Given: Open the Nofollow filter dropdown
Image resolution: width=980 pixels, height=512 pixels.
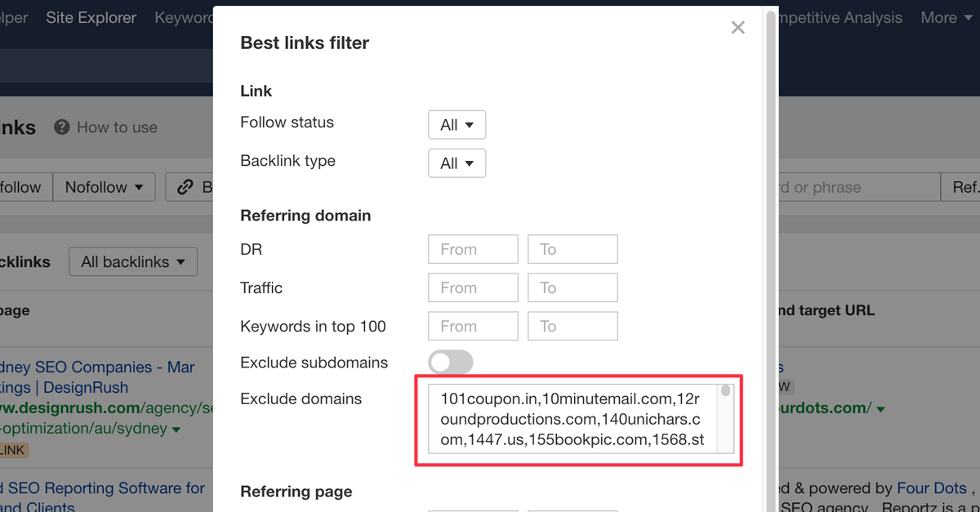Looking at the screenshot, I should [x=105, y=187].
